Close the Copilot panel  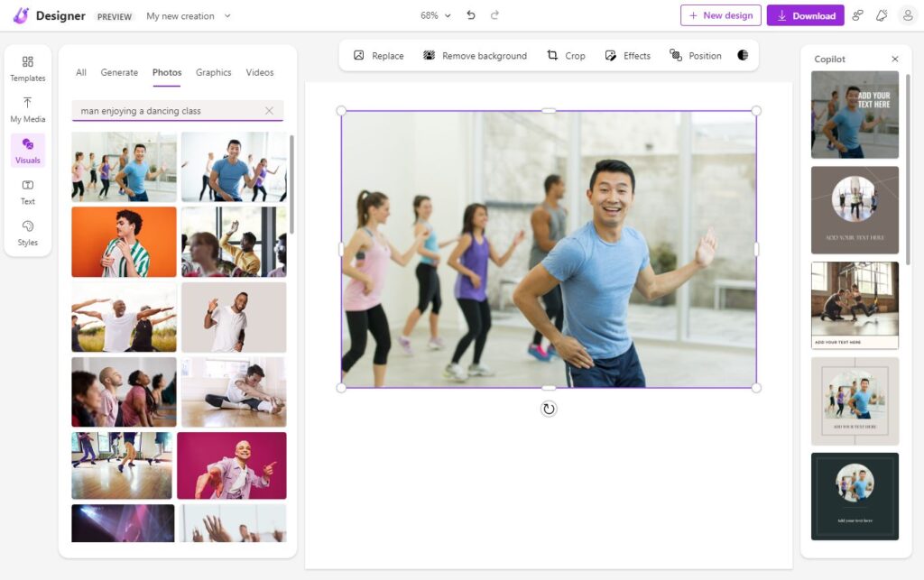coord(894,59)
